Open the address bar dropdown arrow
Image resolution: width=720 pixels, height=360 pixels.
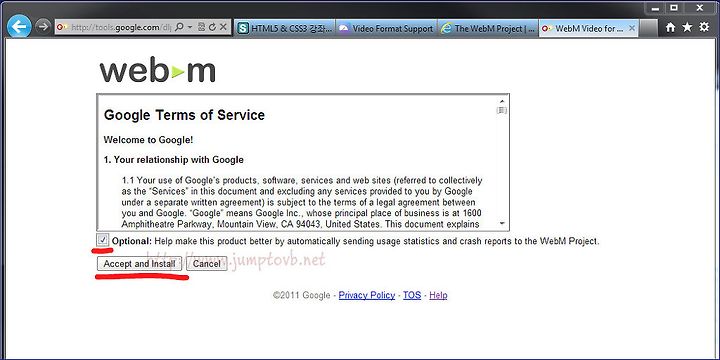[190, 28]
